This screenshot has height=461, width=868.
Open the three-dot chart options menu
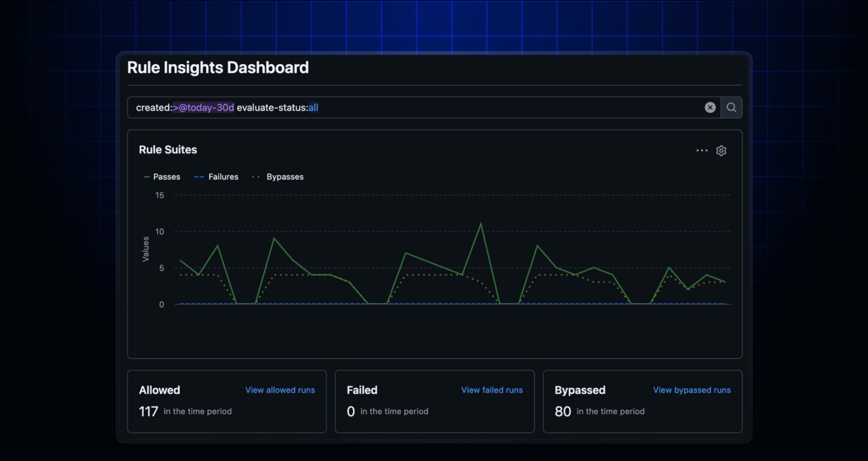(701, 151)
